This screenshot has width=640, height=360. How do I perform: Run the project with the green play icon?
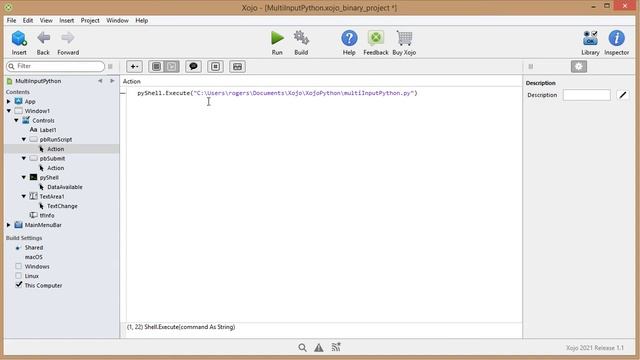point(277,38)
